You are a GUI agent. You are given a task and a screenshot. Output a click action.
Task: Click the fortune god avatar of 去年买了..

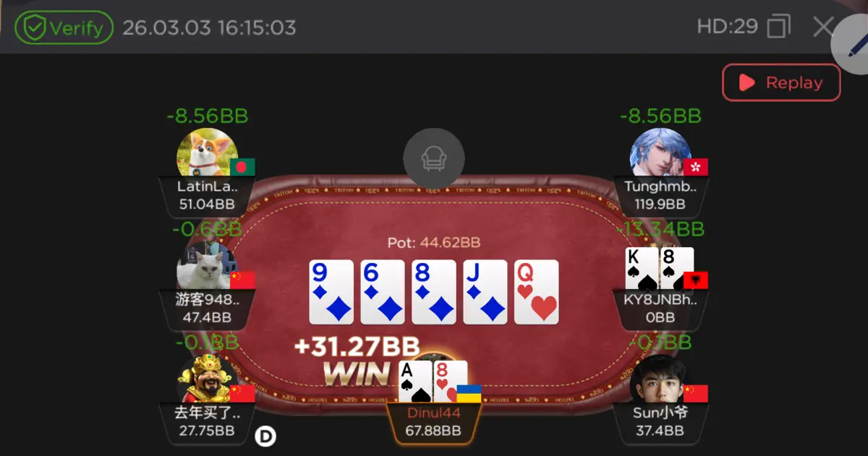point(207,379)
